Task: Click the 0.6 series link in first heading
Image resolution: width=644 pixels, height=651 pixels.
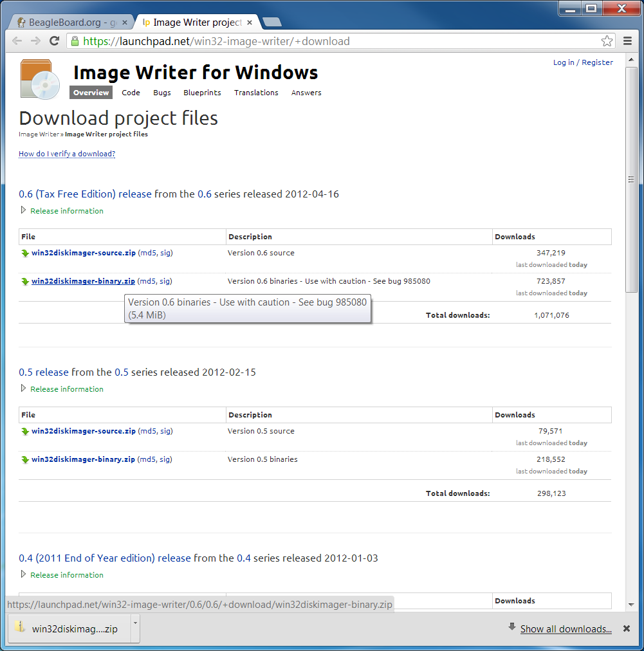Action: 205,194
